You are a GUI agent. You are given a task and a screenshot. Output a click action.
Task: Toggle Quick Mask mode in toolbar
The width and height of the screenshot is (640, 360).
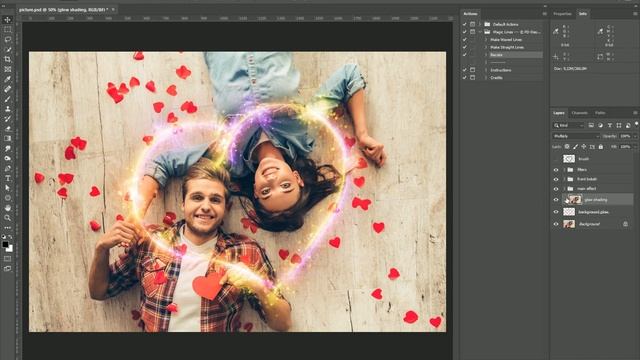pos(7,259)
